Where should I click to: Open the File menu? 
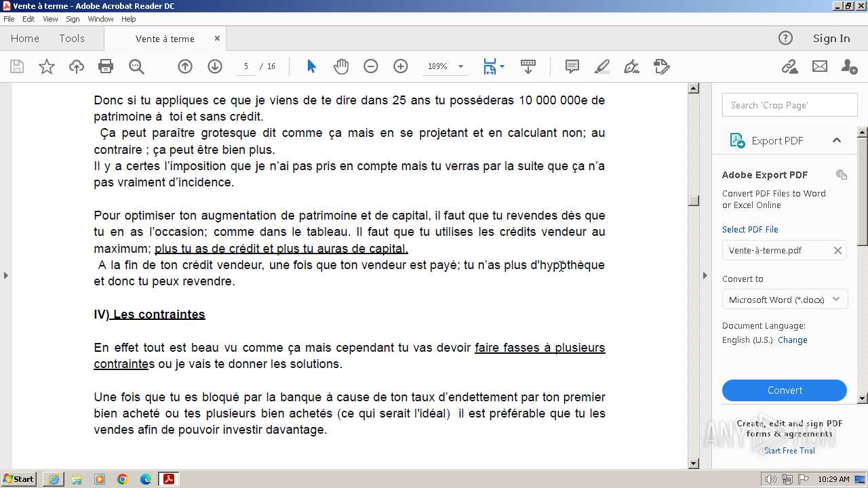[x=9, y=19]
